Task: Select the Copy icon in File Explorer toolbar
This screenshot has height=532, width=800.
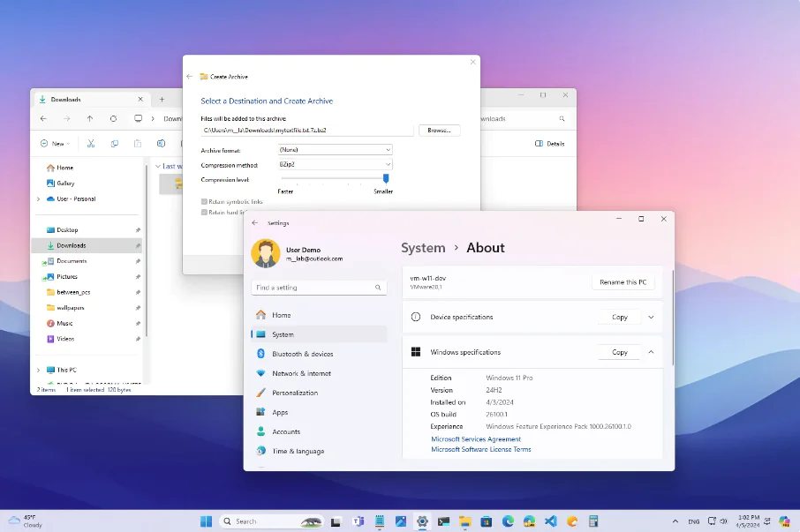Action: 116,143
